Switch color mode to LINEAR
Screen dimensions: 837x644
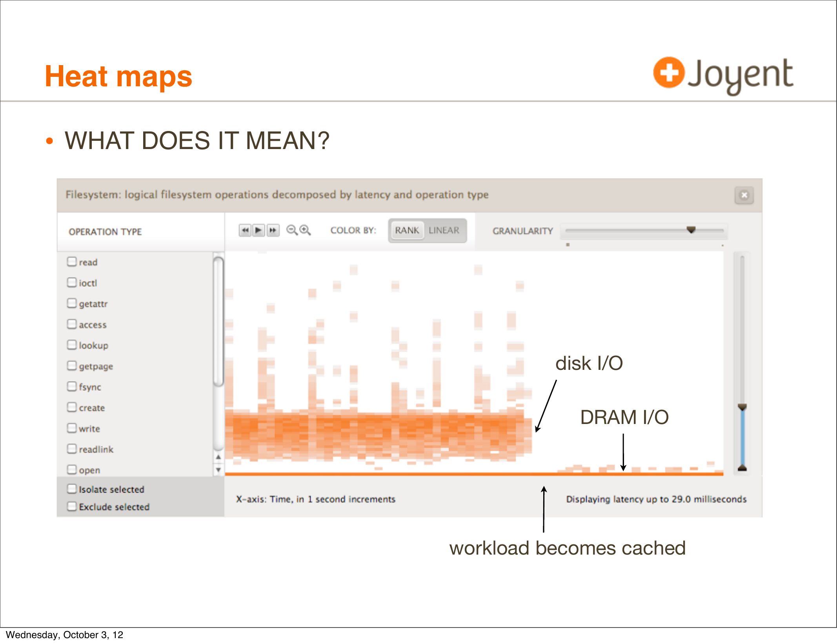pyautogui.click(x=444, y=230)
